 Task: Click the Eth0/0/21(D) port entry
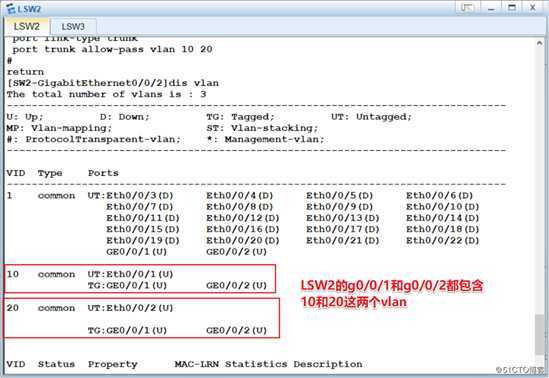(343, 240)
